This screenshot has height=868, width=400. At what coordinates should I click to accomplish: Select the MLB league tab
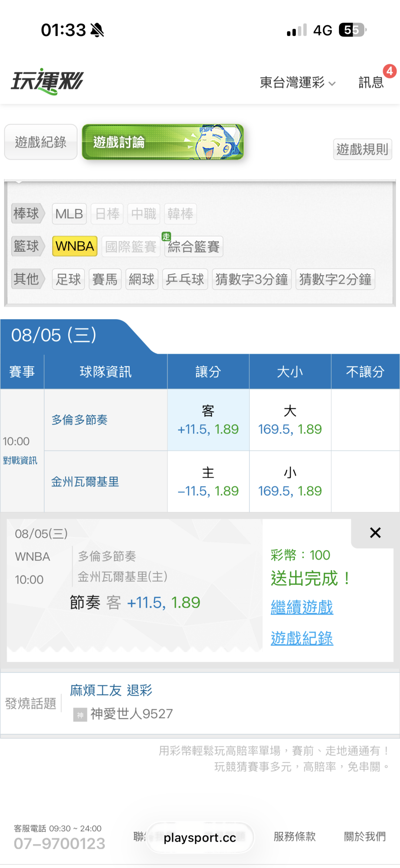pos(69,214)
